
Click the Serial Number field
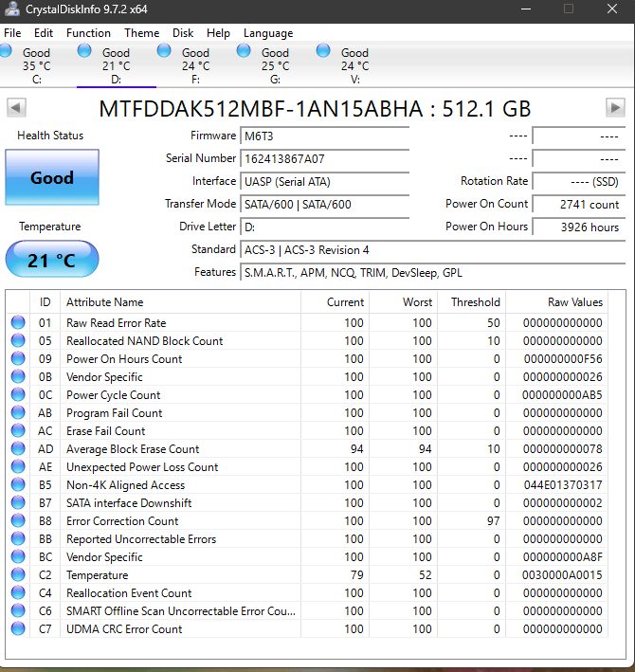point(324,159)
